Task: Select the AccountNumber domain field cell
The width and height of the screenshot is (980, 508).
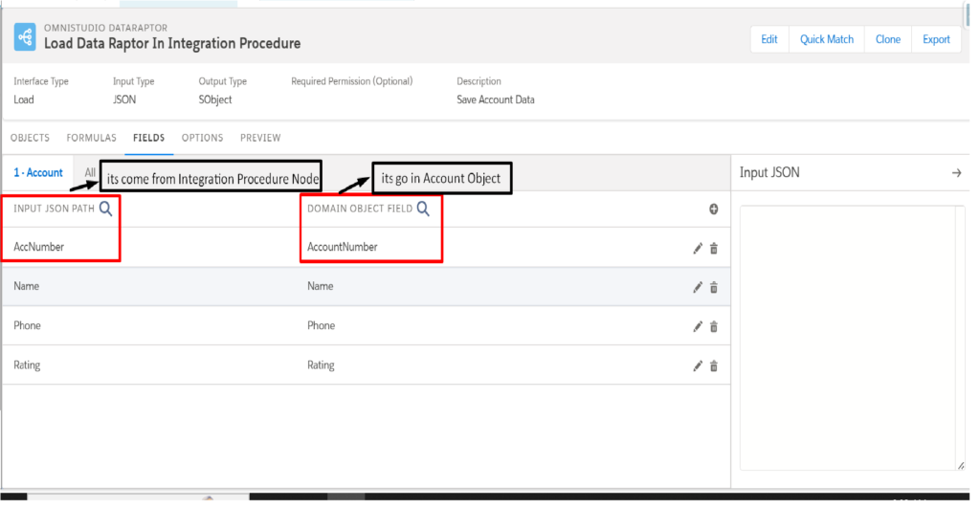Action: coord(343,247)
